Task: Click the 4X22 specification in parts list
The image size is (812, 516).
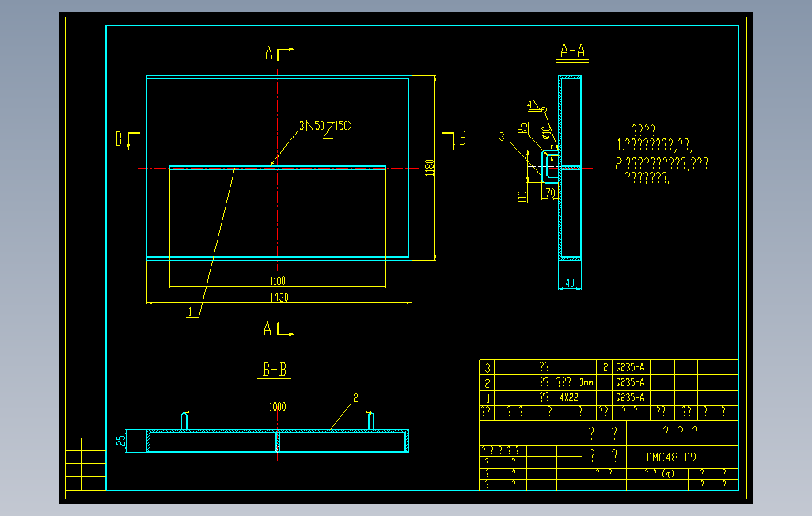Action: point(568,398)
